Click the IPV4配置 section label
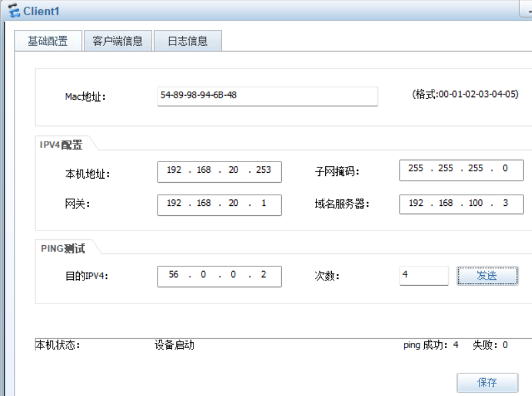This screenshot has width=532, height=396. click(x=61, y=145)
